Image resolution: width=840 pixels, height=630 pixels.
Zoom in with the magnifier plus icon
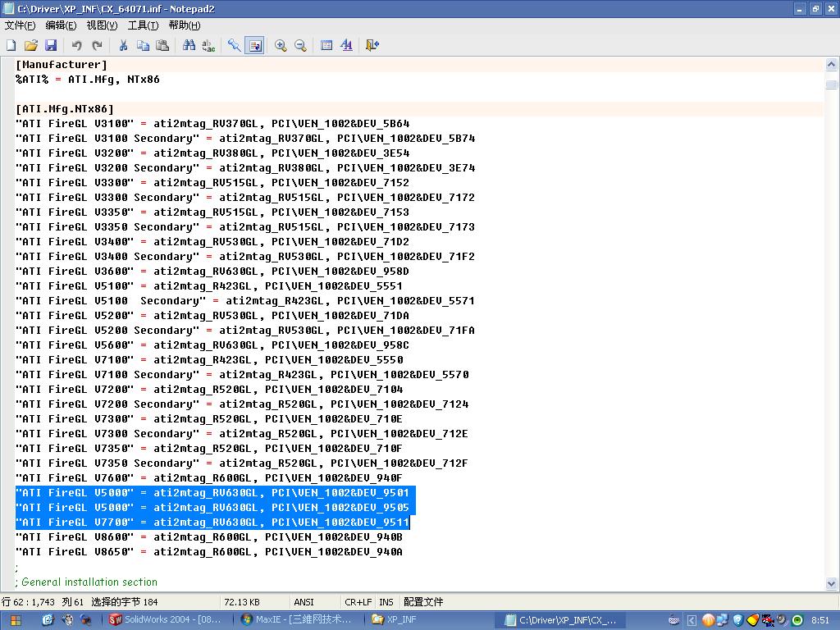pyautogui.click(x=281, y=46)
